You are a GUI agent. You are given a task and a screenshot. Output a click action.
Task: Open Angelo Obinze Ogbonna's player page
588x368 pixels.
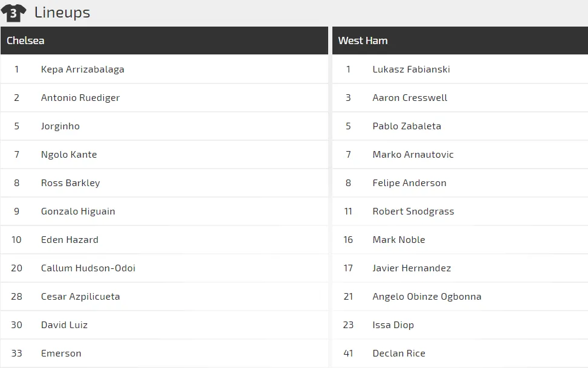tap(427, 297)
